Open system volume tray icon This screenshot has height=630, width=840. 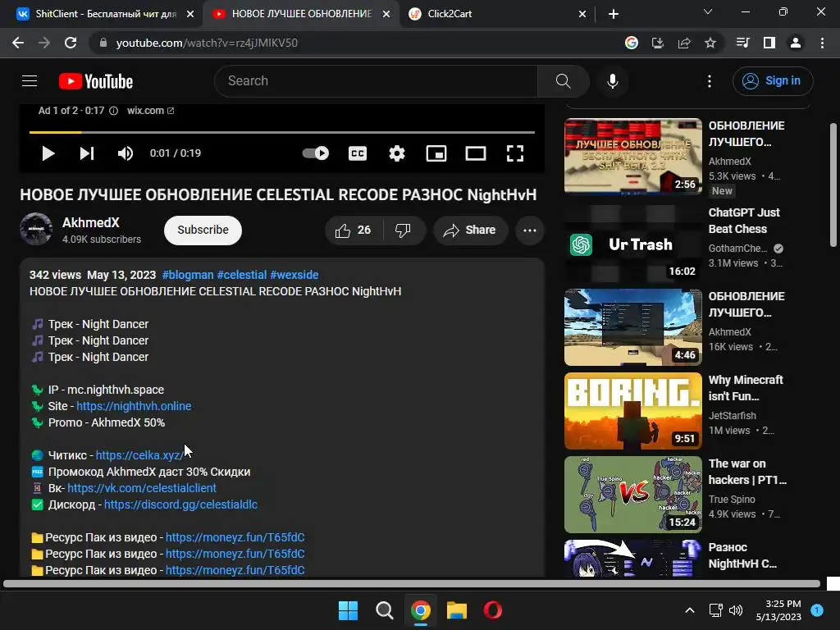tap(736, 610)
